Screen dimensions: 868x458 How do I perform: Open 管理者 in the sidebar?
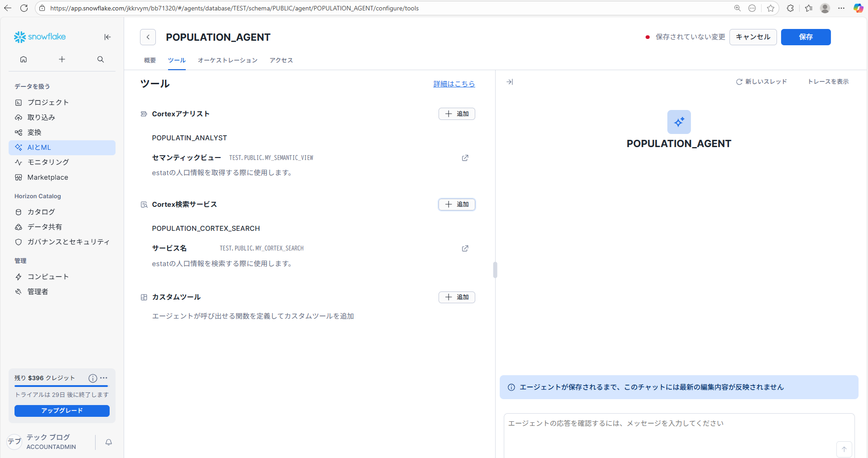tap(62, 291)
